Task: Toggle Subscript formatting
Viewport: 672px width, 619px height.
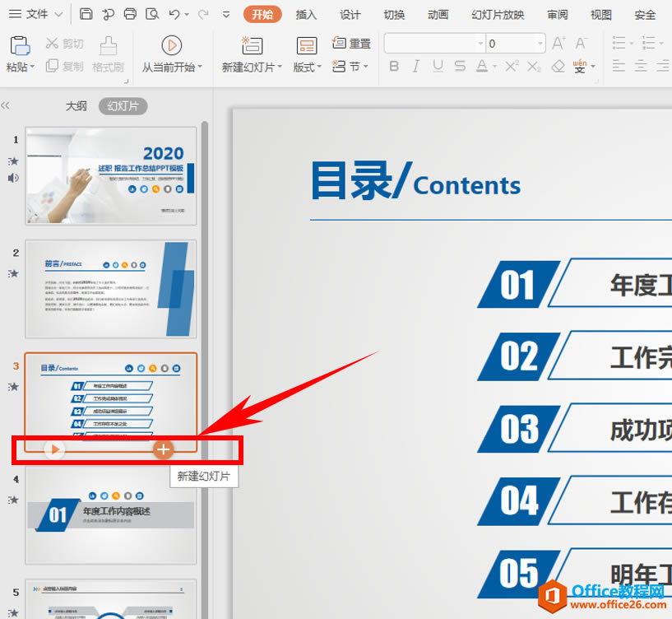Action: pos(534,67)
